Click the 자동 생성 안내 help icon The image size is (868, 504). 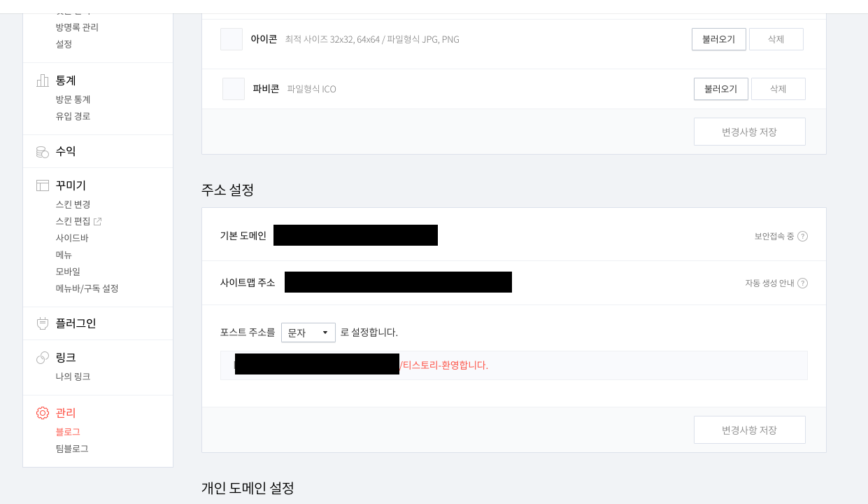802,283
